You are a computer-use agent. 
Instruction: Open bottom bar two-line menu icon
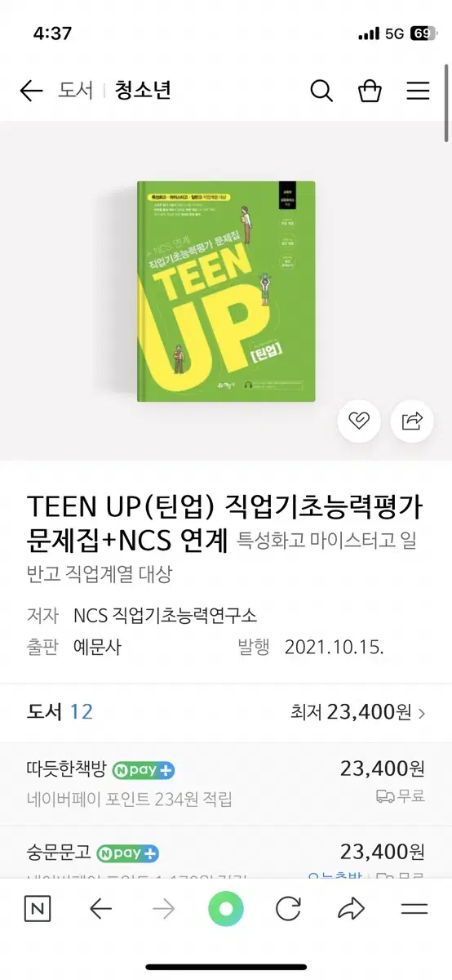414,909
